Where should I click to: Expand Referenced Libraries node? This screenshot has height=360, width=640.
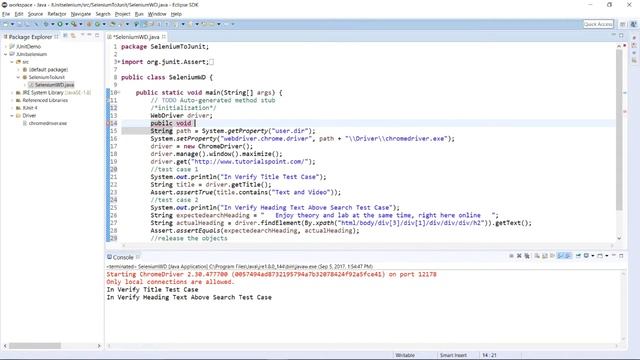[x=12, y=100]
